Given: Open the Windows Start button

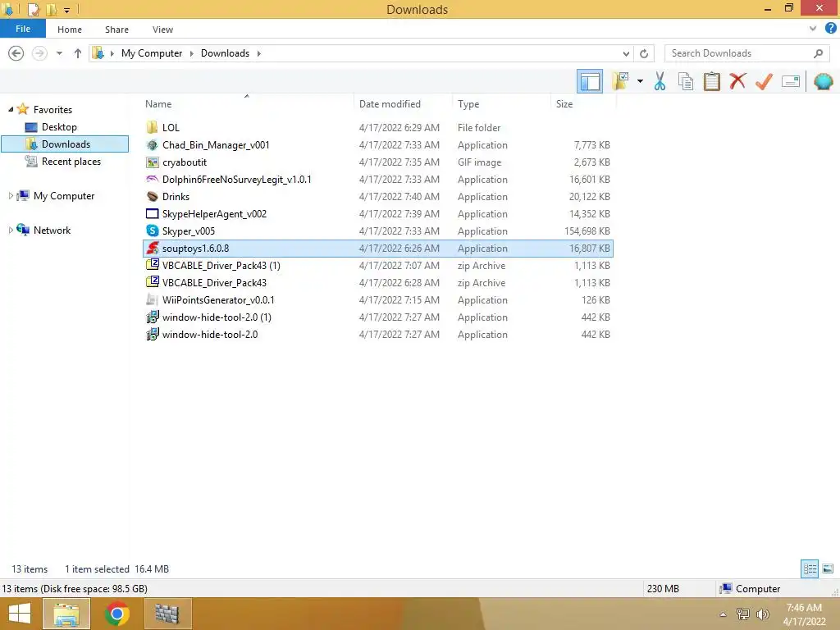Looking at the screenshot, I should [x=20, y=614].
